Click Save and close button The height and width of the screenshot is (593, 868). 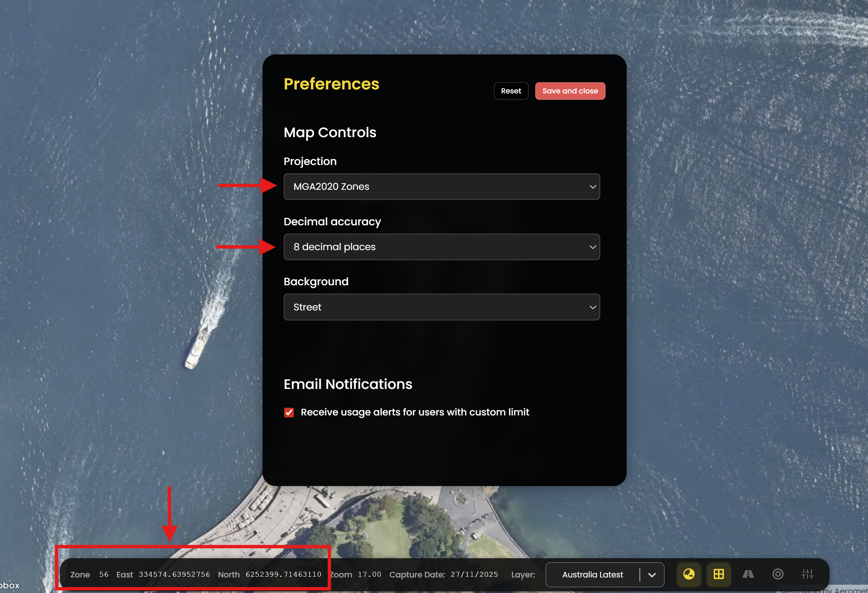pyautogui.click(x=570, y=91)
